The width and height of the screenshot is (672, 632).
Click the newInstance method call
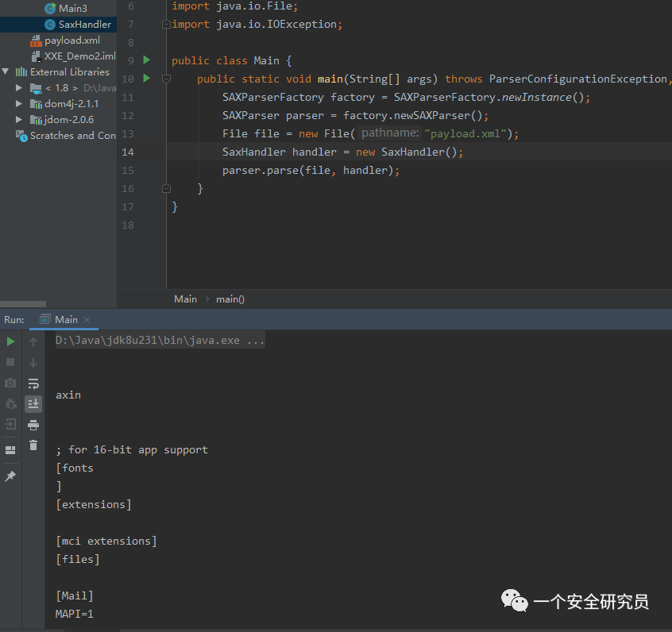pos(537,98)
